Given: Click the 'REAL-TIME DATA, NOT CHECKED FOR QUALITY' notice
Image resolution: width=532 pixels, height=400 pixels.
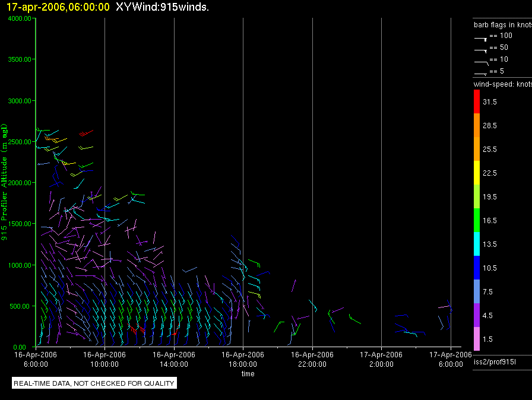Looking at the screenshot, I should click(94, 383).
